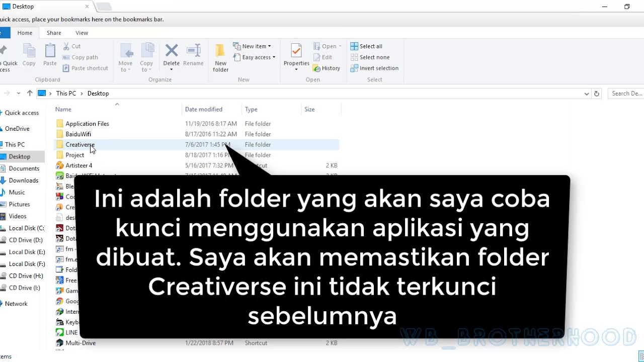644x362 pixels.
Task: Open file History from ribbon
Action: click(327, 68)
